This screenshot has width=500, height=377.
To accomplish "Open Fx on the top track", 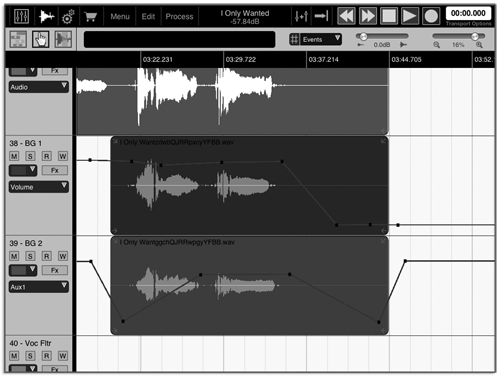I will coord(55,71).
